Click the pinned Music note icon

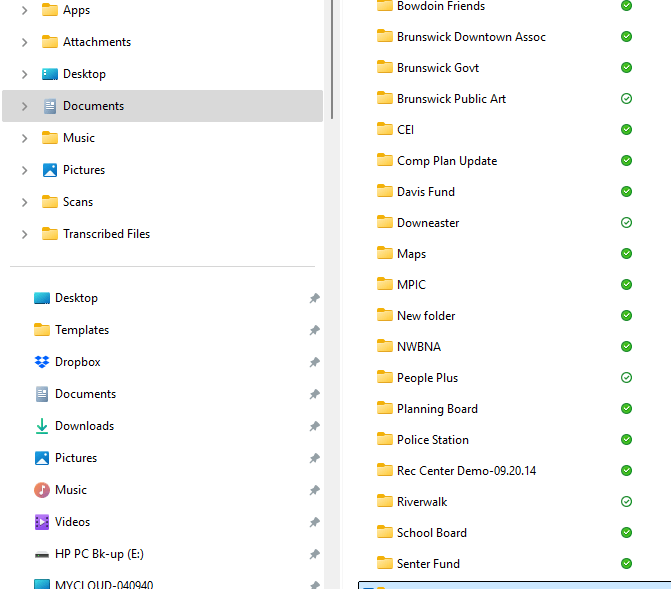point(42,490)
